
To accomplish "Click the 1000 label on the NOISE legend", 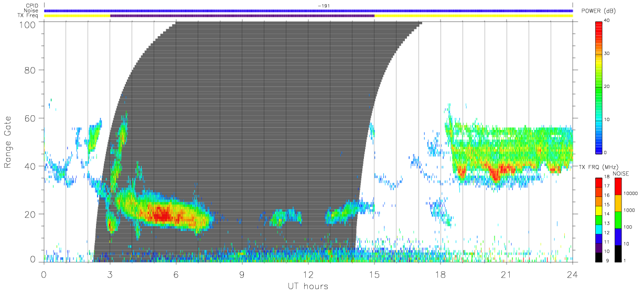I will click(631, 211).
